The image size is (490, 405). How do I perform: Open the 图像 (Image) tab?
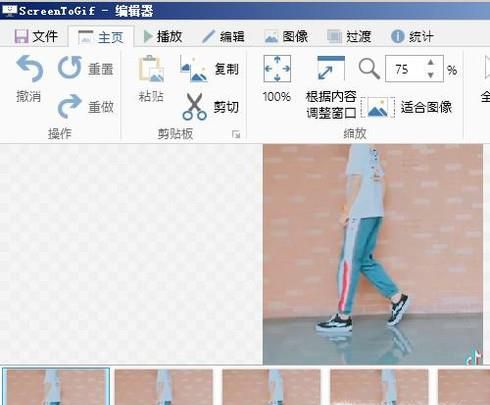click(286, 36)
